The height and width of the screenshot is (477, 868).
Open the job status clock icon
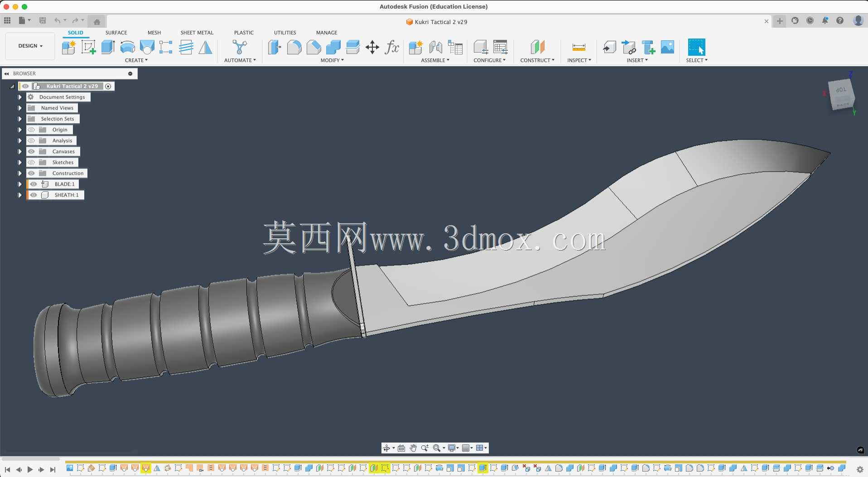[x=810, y=21]
